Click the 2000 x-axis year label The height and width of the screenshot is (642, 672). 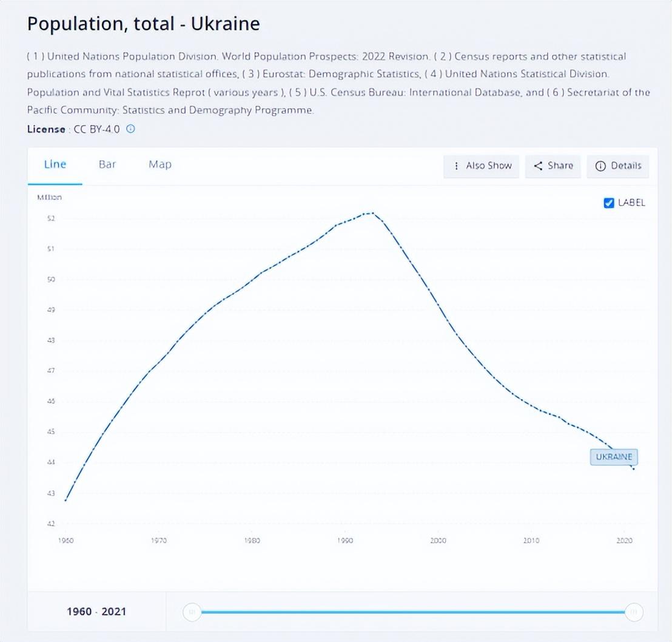click(x=438, y=540)
